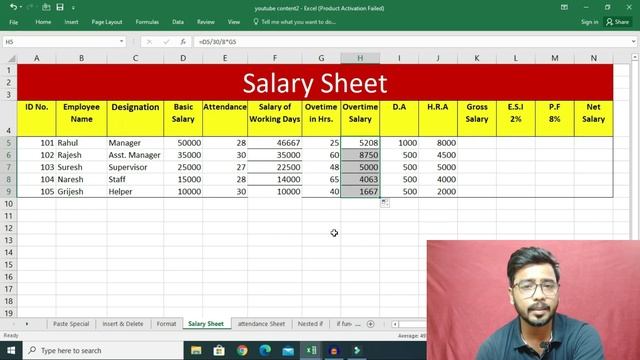The width and height of the screenshot is (640, 360).
Task: Select the Asst. Manager cell
Action: tap(135, 155)
